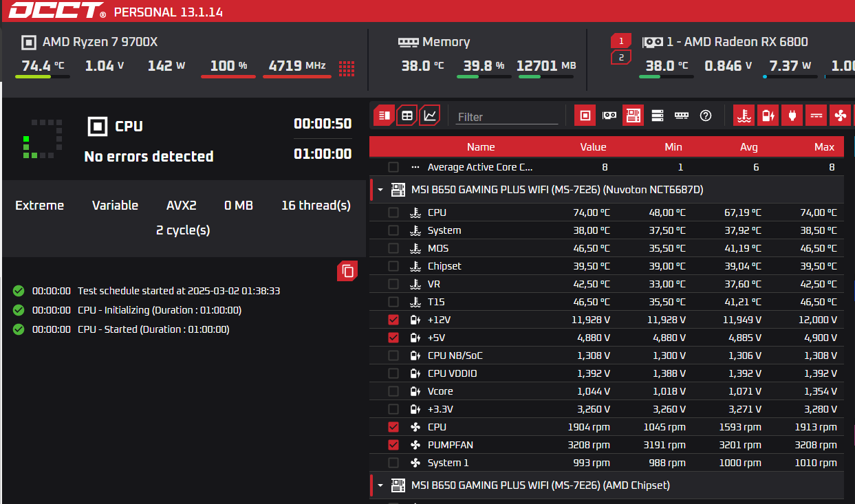855x504 pixels.
Task: Toggle the storage sensor filter icon
Action: point(657,116)
